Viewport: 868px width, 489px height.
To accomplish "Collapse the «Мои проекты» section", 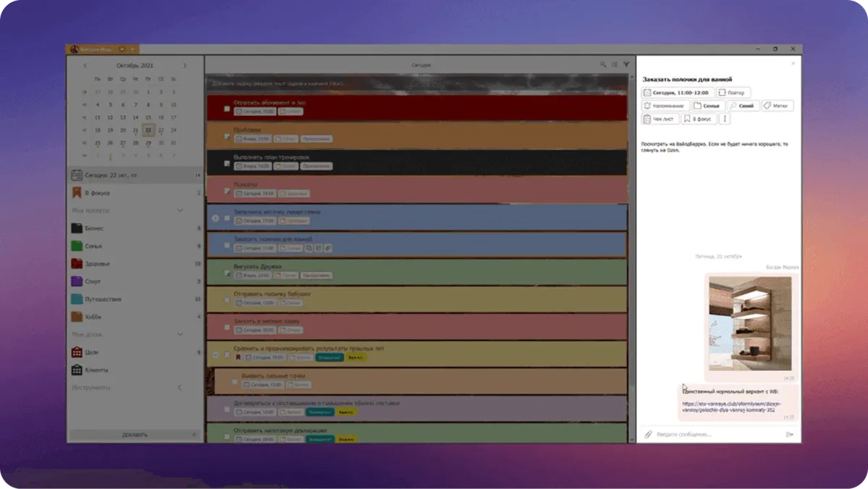I will (180, 211).
